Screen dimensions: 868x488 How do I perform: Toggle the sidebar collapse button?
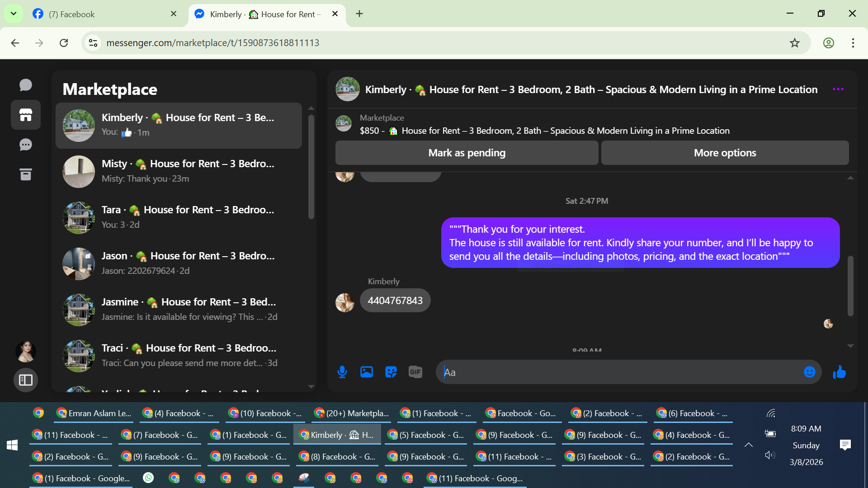pyautogui.click(x=26, y=380)
